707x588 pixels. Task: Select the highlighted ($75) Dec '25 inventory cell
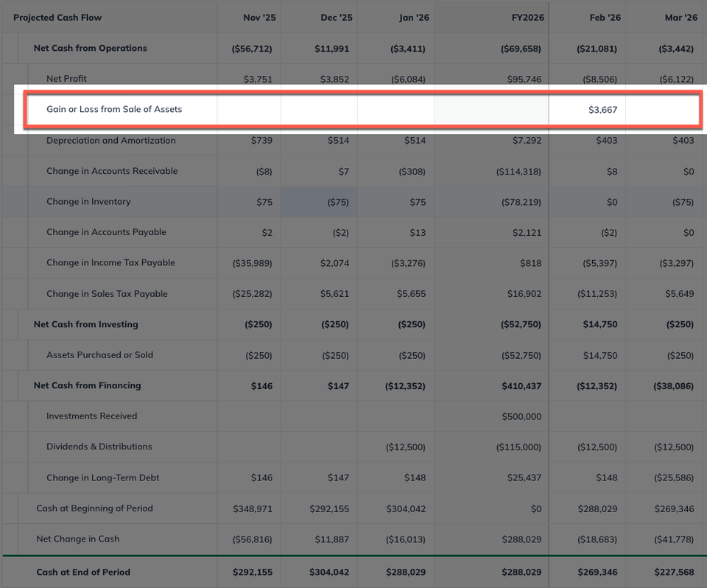pyautogui.click(x=319, y=202)
